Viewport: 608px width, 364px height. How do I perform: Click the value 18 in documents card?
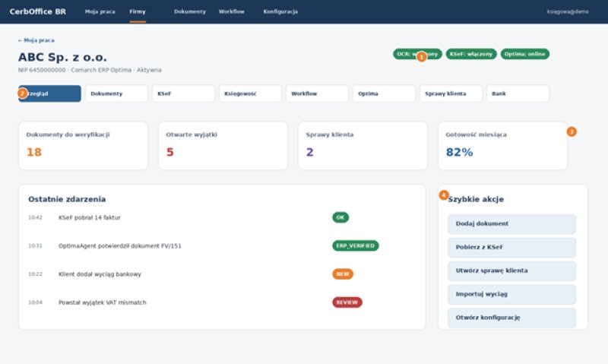[x=34, y=152]
